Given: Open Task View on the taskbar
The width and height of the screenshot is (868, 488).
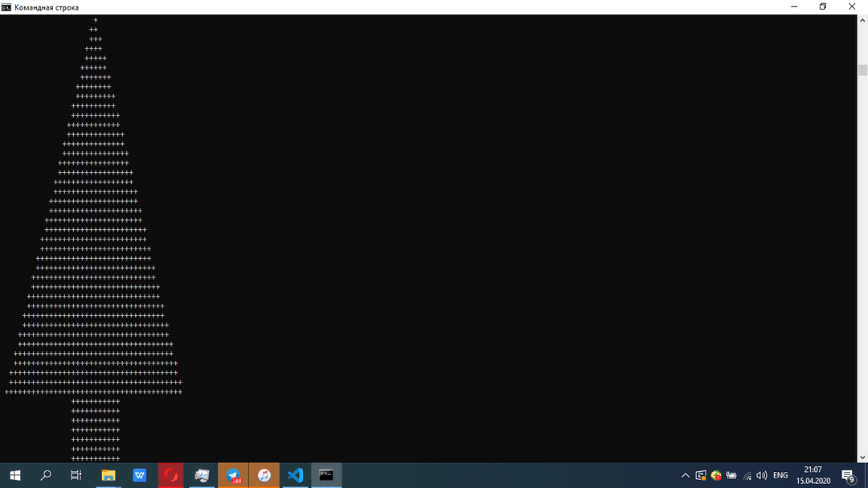Looking at the screenshot, I should tap(76, 475).
